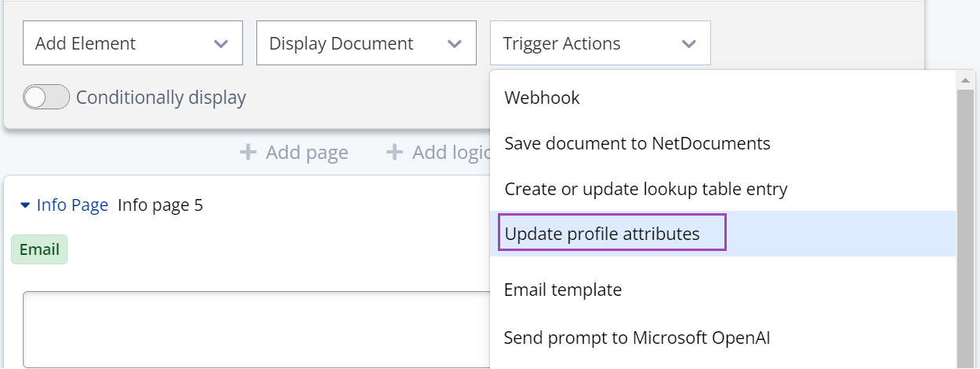Select the Email template action
The width and height of the screenshot is (980, 369).
click(x=722, y=290)
